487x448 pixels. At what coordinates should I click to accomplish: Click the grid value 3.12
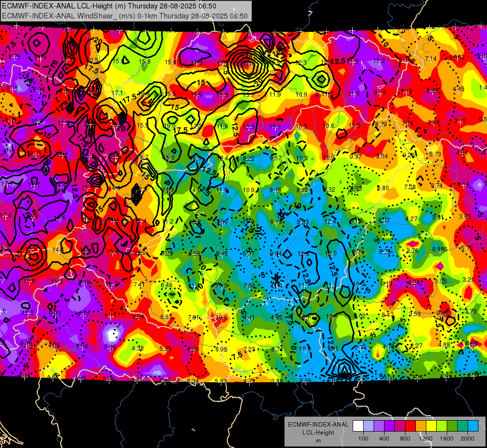coord(460,120)
